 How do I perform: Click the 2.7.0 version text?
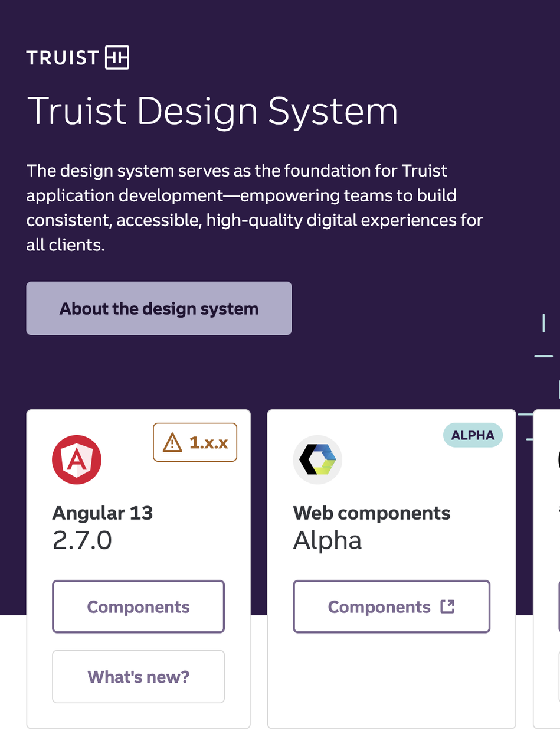[x=82, y=540]
